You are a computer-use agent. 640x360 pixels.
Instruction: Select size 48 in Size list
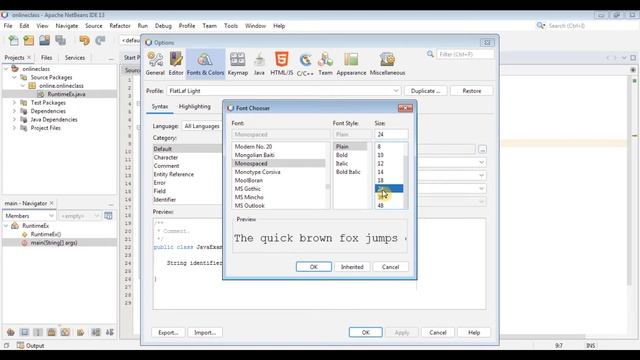point(389,205)
